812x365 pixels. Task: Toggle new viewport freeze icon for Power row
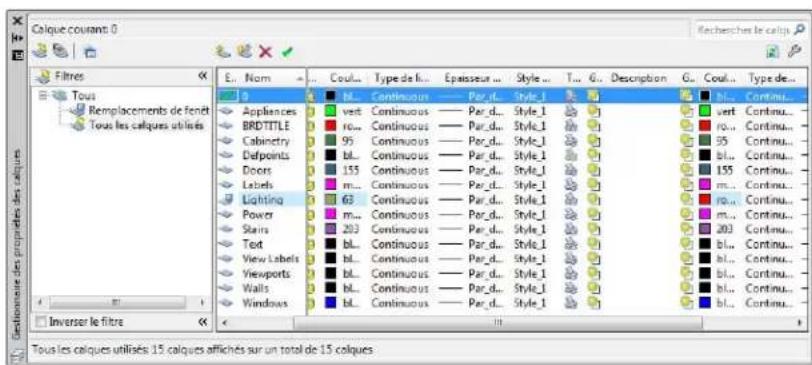pos(593,214)
